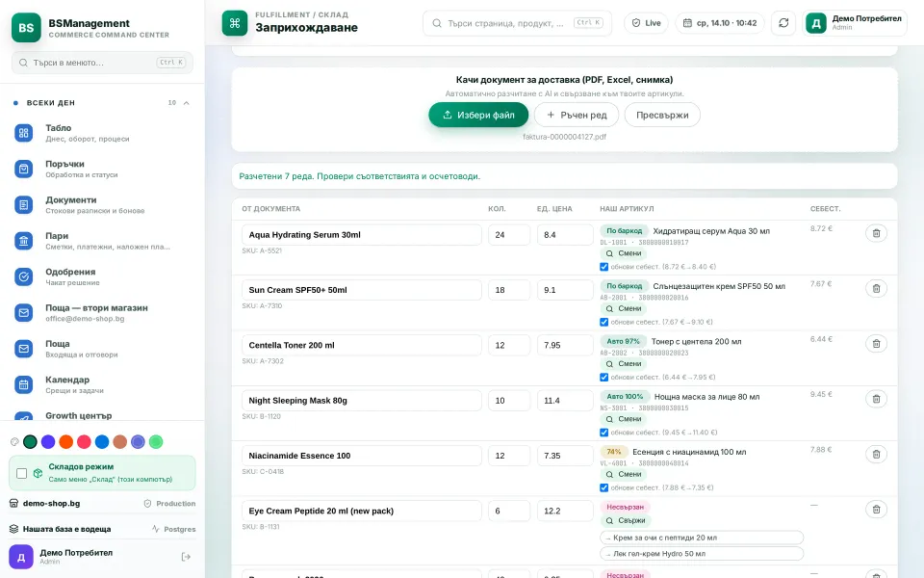Delete the Sun Cream SPF50+ 50ml row

pos(876,288)
